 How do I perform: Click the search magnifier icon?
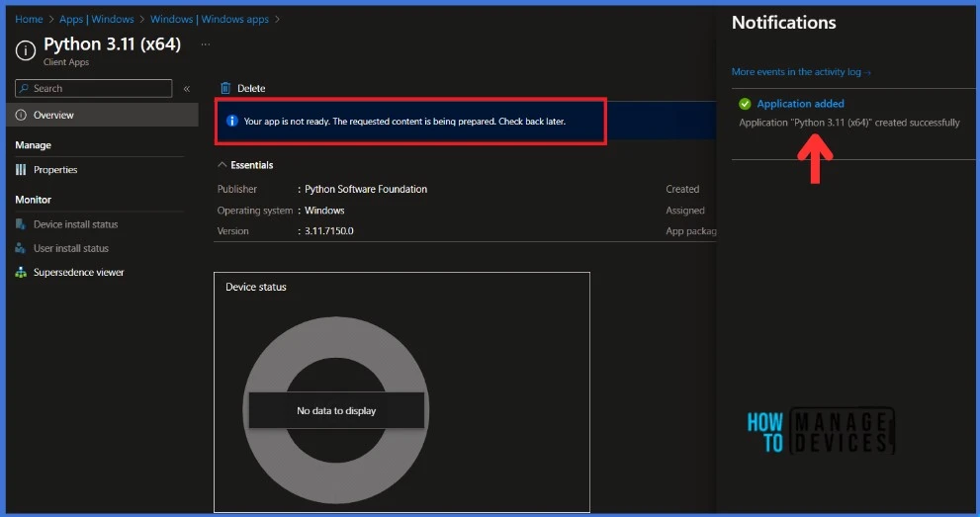coord(24,88)
